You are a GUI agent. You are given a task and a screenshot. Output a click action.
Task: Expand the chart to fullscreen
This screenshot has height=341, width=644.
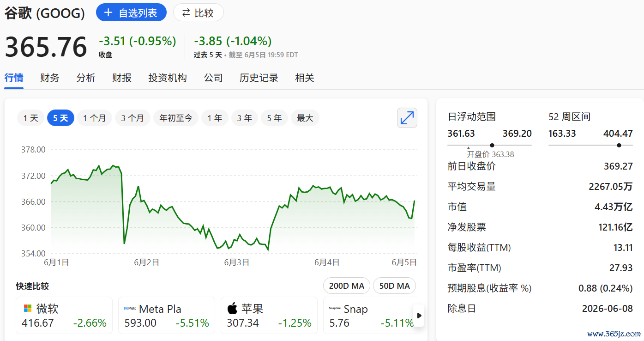(x=407, y=118)
